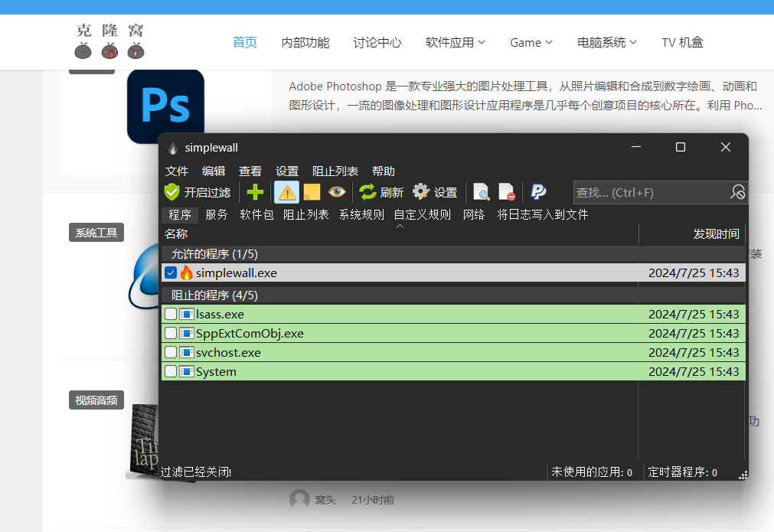The width and height of the screenshot is (774, 532).
Task: Click the PayPal donate icon
Action: click(538, 191)
